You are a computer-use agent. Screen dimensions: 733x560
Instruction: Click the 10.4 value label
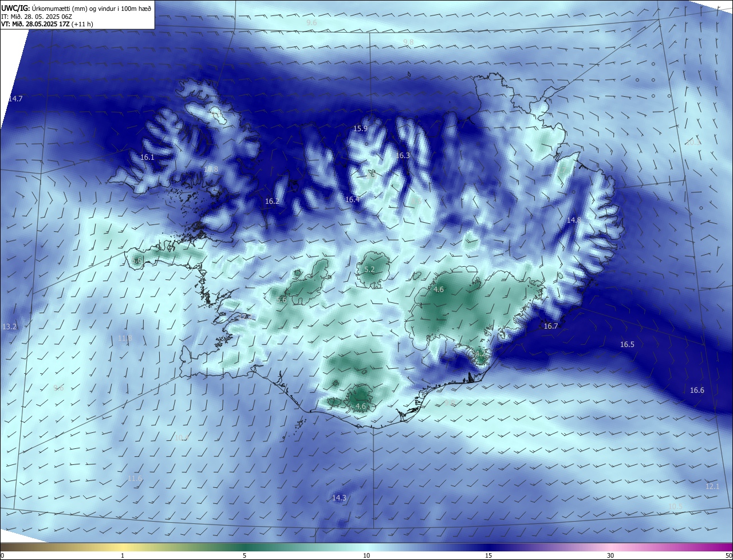(x=182, y=438)
